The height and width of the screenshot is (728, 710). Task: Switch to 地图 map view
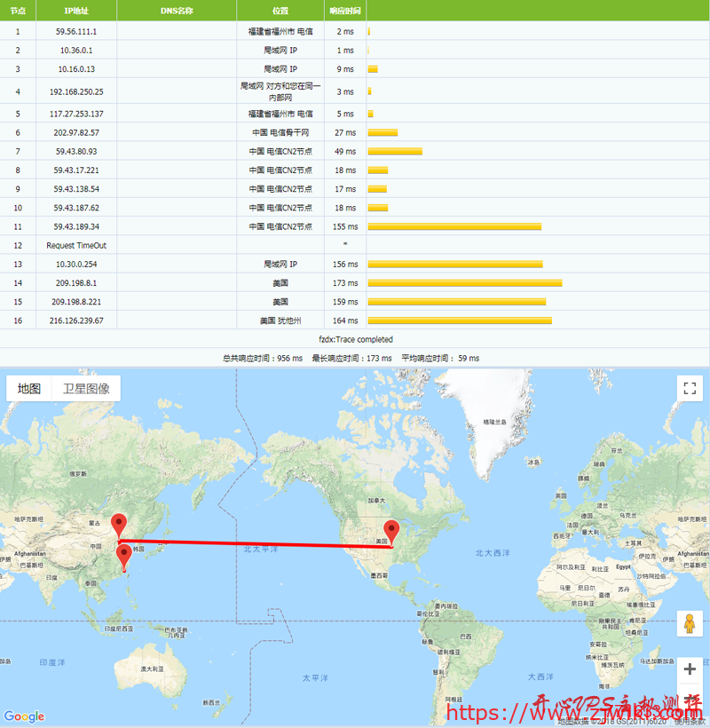click(29, 389)
